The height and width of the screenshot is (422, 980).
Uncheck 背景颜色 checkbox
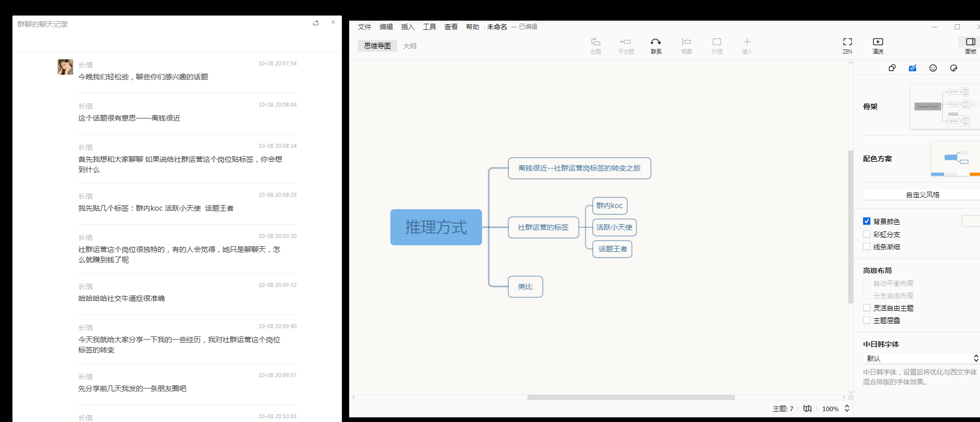click(867, 221)
